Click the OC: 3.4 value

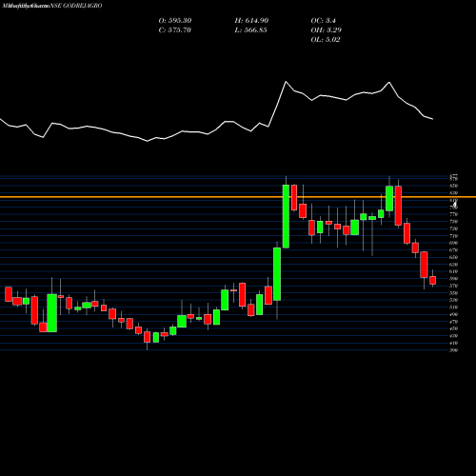click(x=323, y=21)
